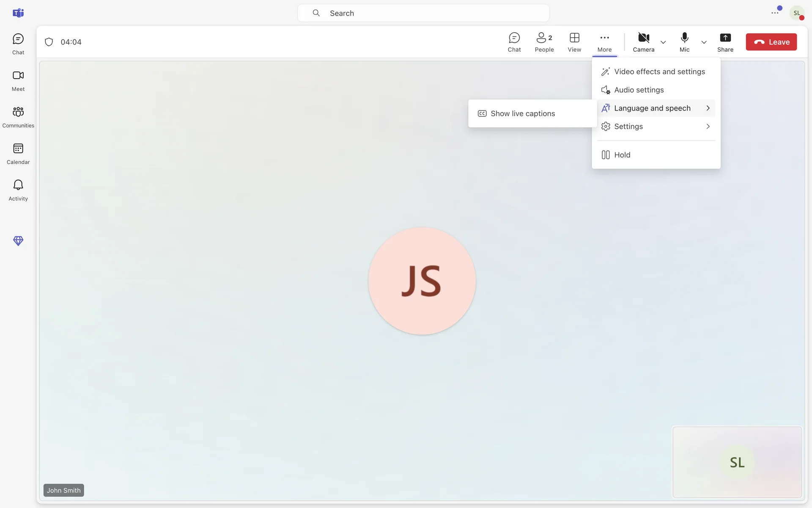Expand microphone options dropdown arrow
The image size is (812, 508).
[x=704, y=42]
